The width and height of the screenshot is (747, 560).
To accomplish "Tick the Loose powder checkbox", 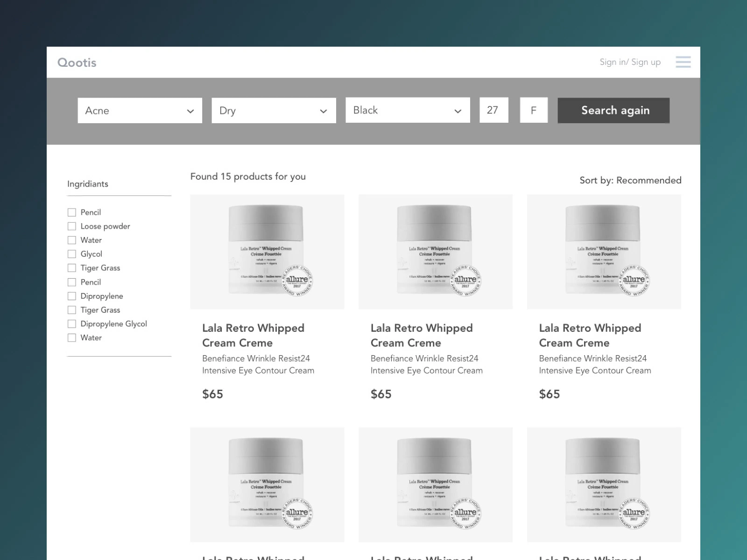I will coord(72,226).
